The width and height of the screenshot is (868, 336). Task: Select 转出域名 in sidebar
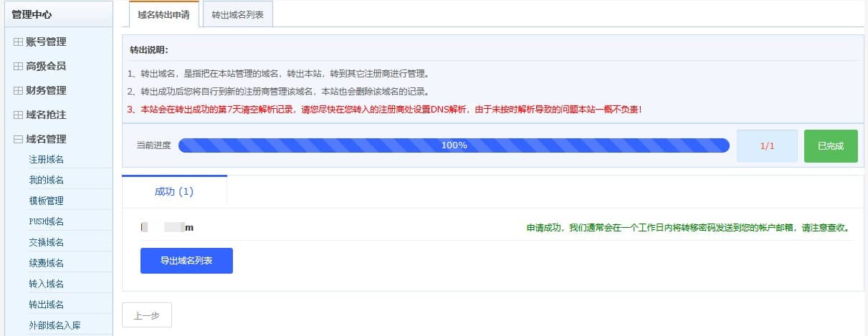(x=47, y=304)
